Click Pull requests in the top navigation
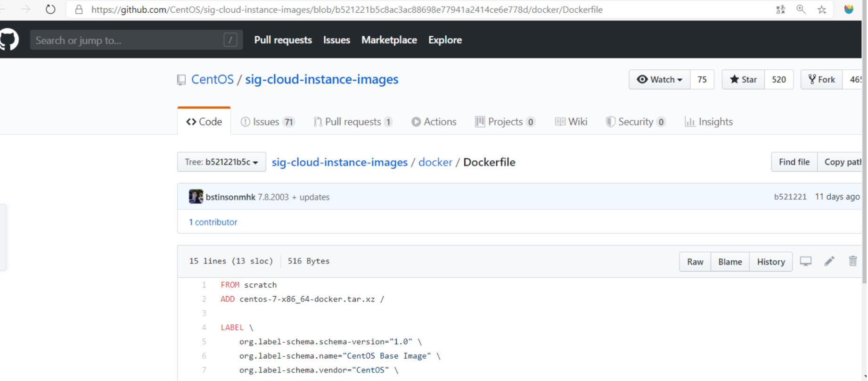This screenshot has width=868, height=381. [283, 40]
